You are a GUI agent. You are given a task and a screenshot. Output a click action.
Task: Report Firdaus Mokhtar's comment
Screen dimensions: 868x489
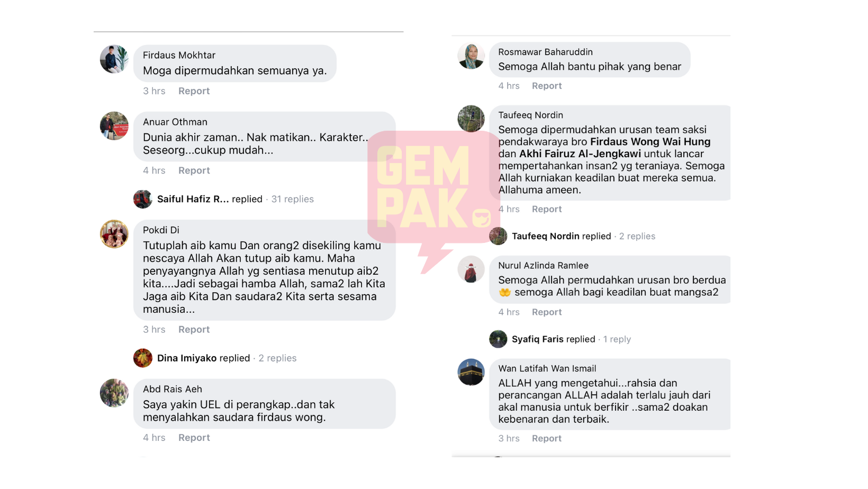194,91
